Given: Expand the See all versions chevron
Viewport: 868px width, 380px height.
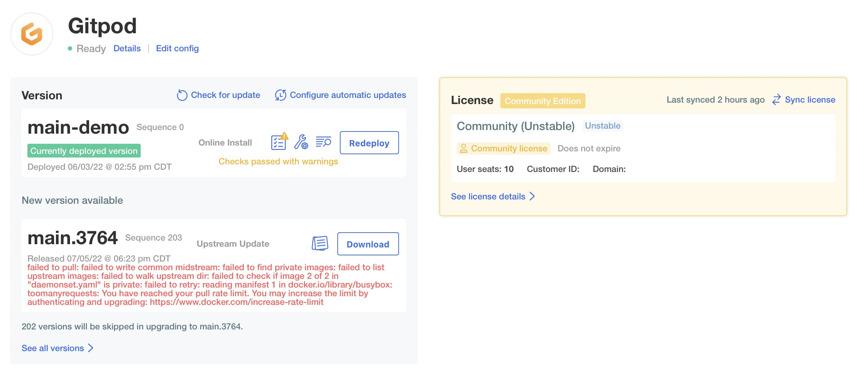Looking at the screenshot, I should click(91, 348).
